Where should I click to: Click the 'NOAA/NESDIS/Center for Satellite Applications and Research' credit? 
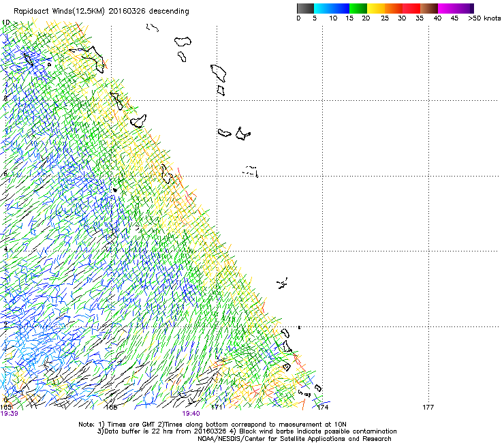[294, 439]
